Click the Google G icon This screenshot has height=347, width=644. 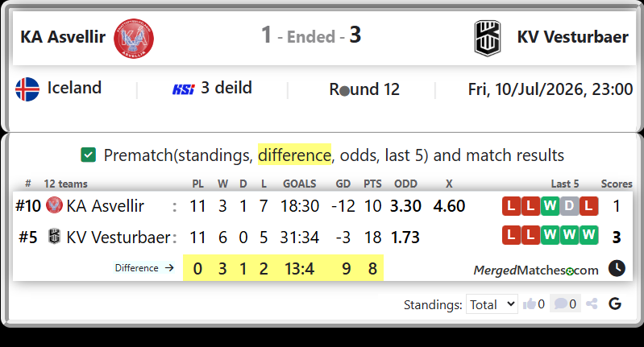tap(615, 304)
